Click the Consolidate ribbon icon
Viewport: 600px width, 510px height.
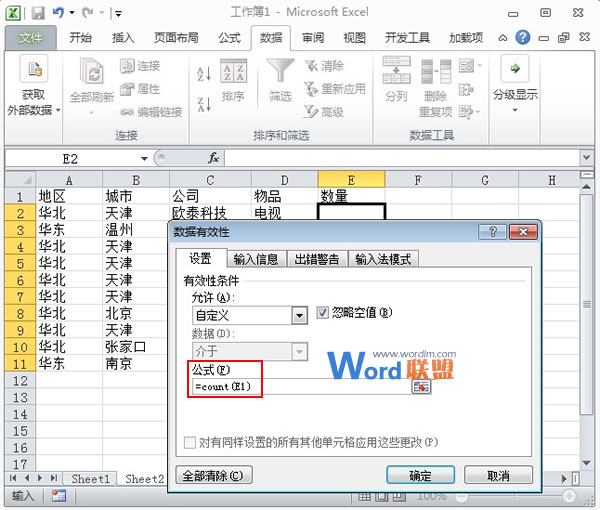[466, 90]
